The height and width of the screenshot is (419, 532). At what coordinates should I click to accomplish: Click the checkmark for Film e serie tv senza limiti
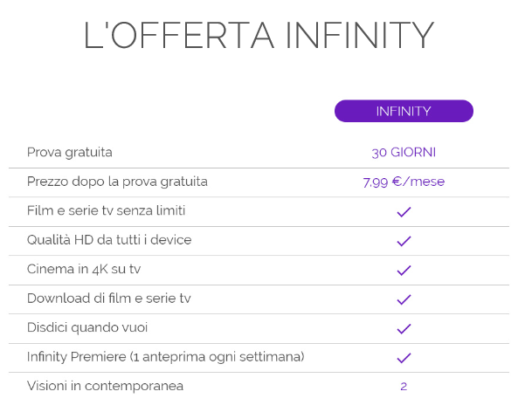pos(404,211)
